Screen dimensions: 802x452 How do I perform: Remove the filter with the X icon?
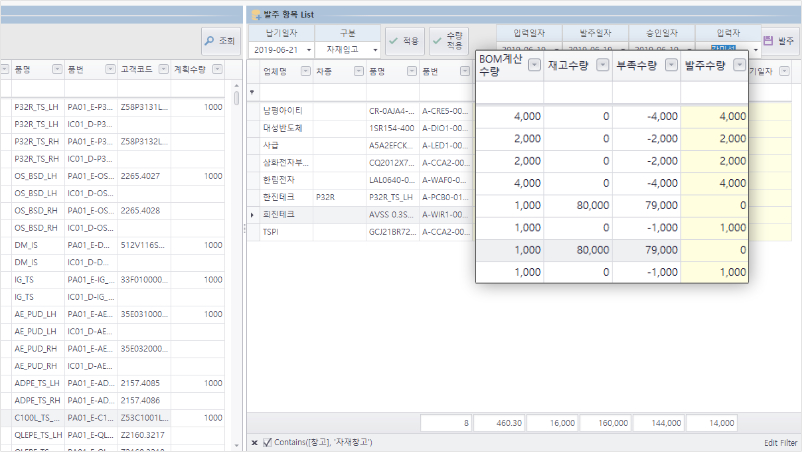254,442
